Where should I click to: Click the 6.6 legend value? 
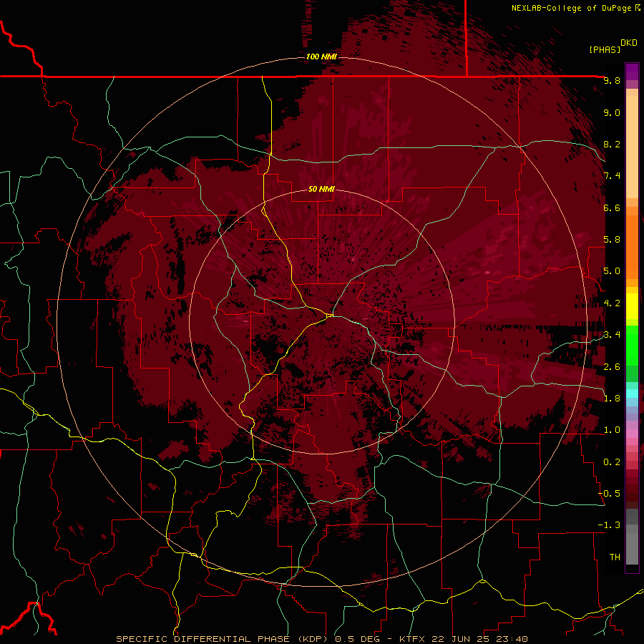tap(612, 208)
